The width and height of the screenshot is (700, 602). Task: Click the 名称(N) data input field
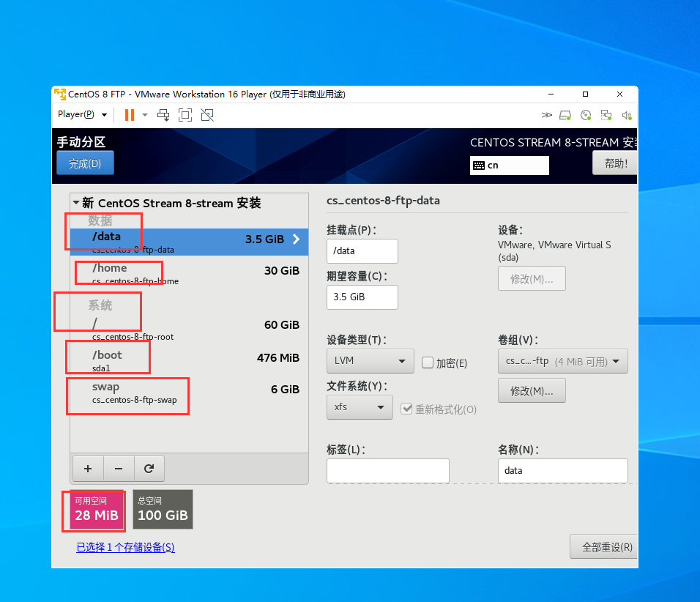[x=563, y=471]
